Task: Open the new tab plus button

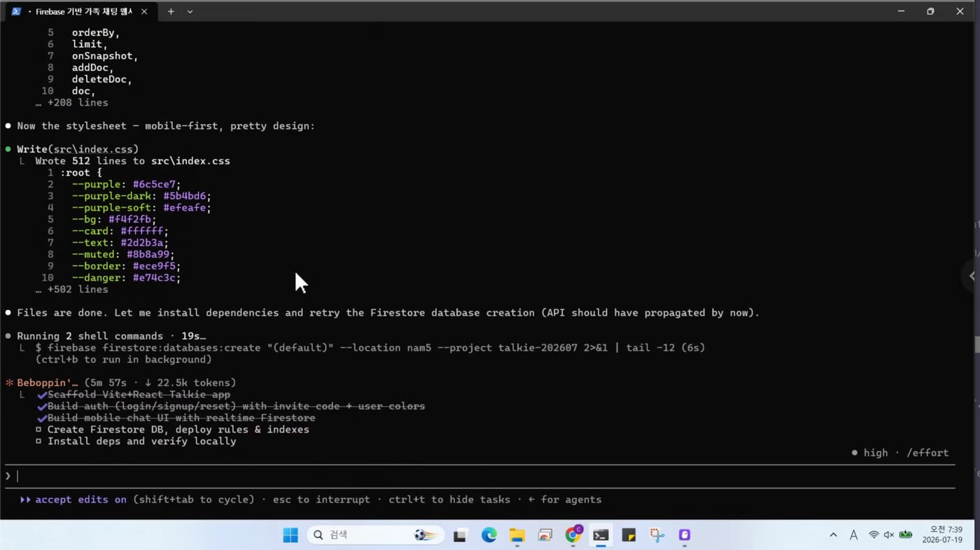Action: pyautogui.click(x=171, y=11)
